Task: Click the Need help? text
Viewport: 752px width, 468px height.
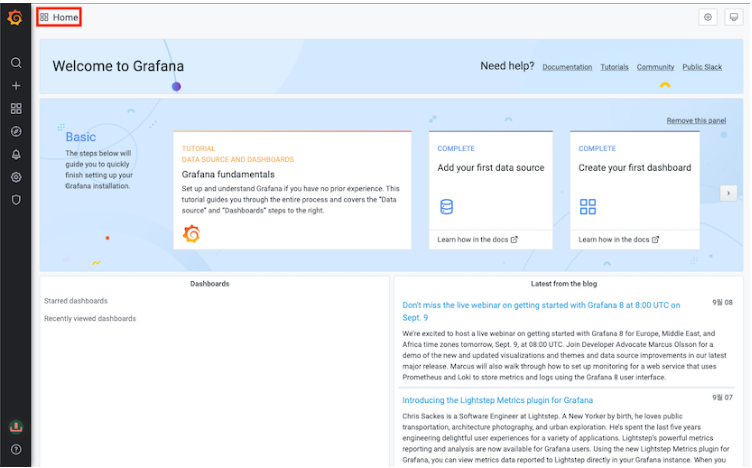Action: tap(507, 66)
